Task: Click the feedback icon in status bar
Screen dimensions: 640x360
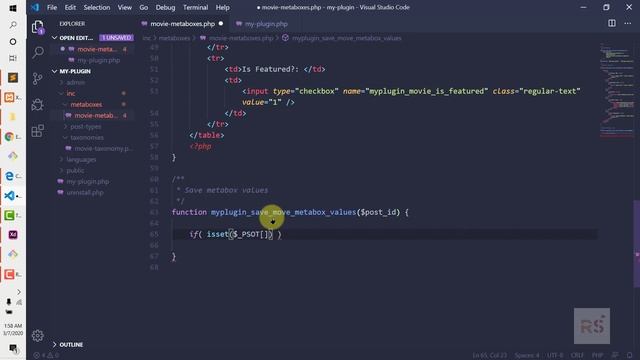Action: click(x=615, y=356)
